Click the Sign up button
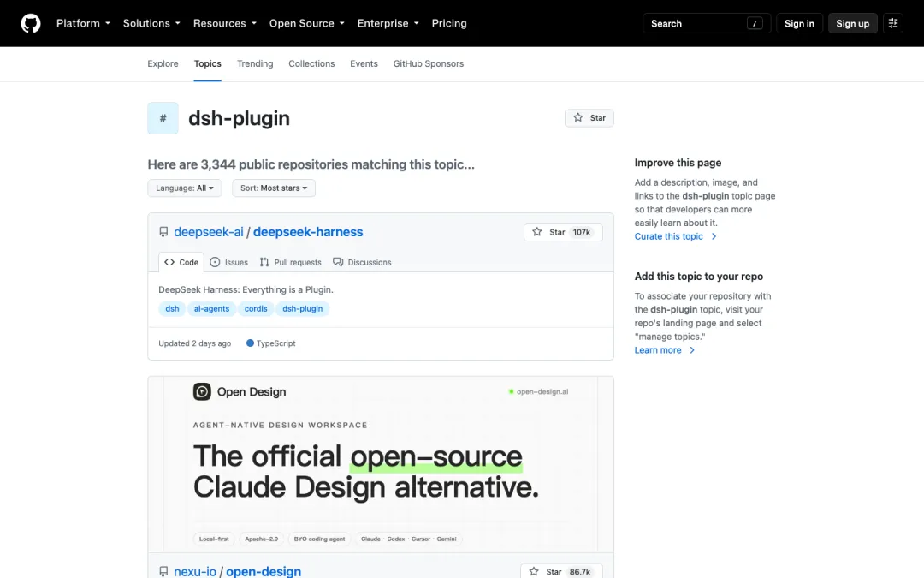This screenshot has width=924, height=578. pyautogui.click(x=852, y=24)
